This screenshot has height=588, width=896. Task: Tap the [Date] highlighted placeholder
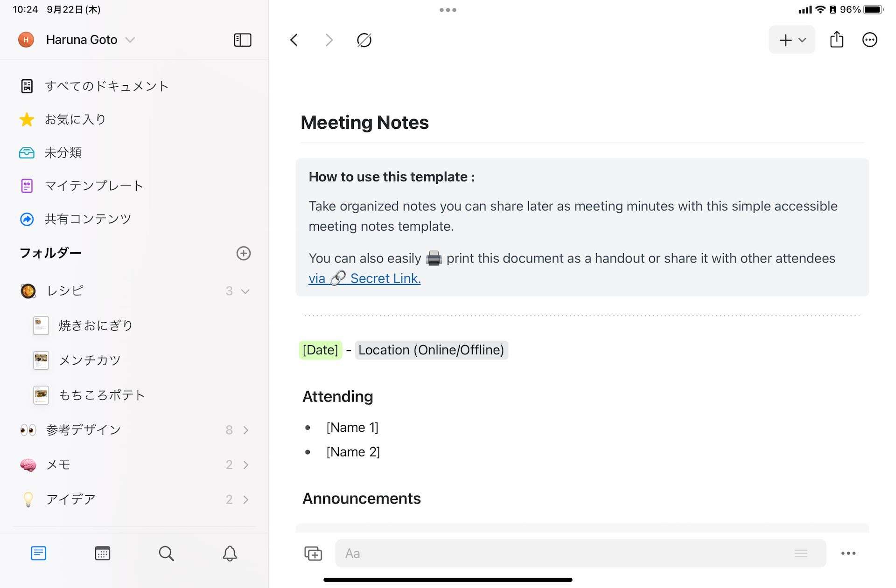(x=320, y=350)
